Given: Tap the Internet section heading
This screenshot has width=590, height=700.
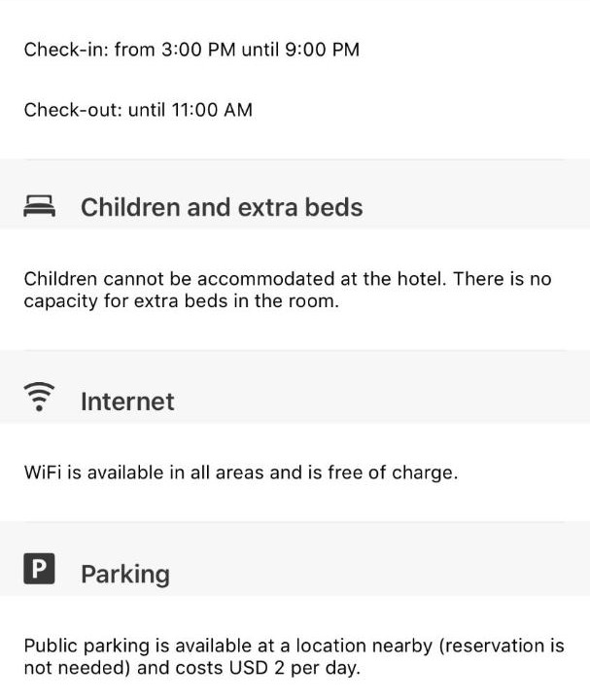Looking at the screenshot, I should (127, 402).
